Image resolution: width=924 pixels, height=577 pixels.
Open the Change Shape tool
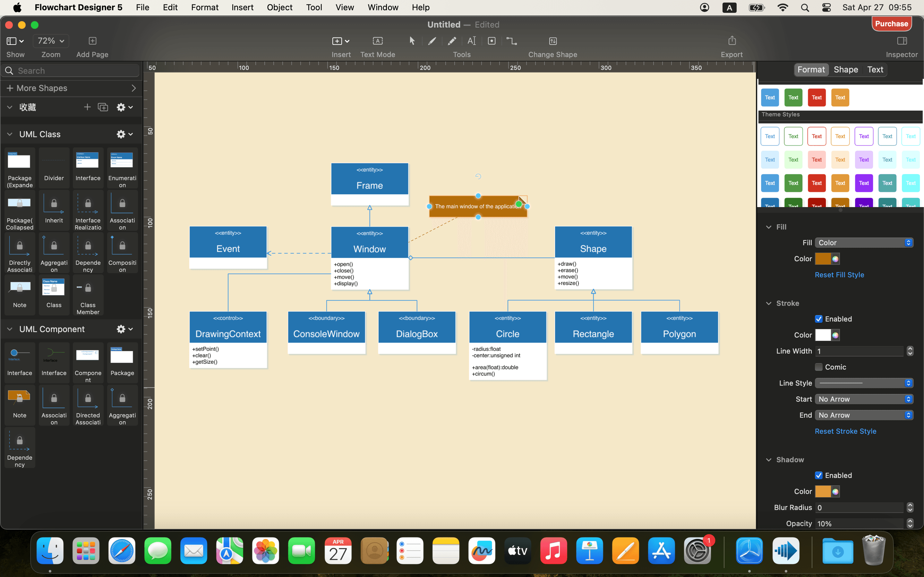(x=552, y=41)
